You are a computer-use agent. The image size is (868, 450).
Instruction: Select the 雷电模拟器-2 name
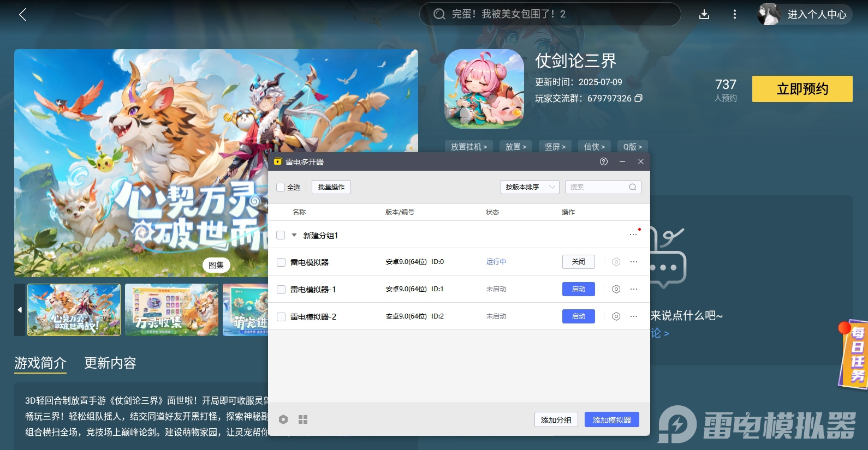(313, 317)
